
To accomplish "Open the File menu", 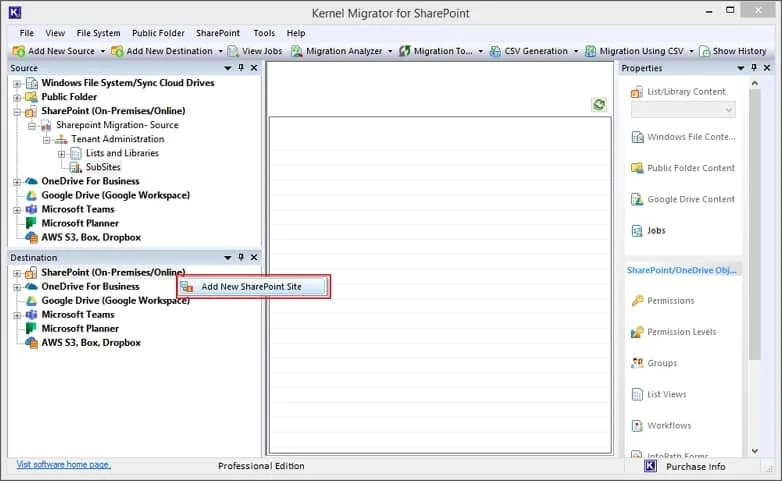I will [27, 33].
